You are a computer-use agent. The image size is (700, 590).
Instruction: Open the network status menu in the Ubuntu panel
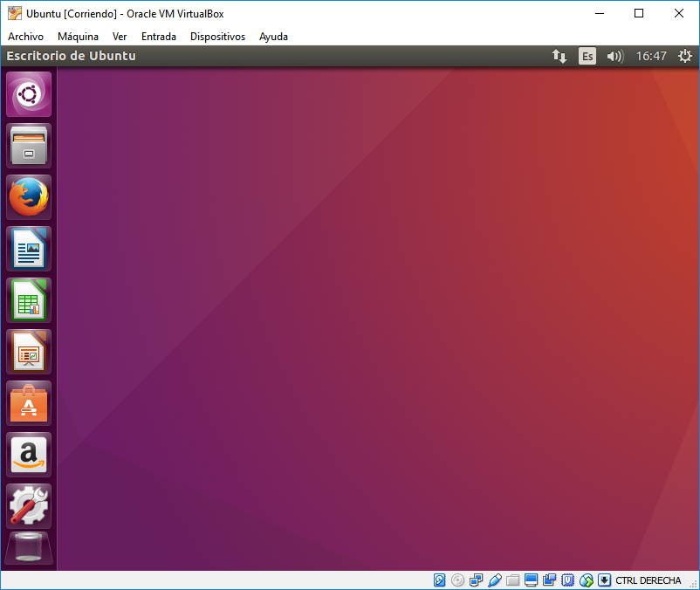[x=559, y=55]
